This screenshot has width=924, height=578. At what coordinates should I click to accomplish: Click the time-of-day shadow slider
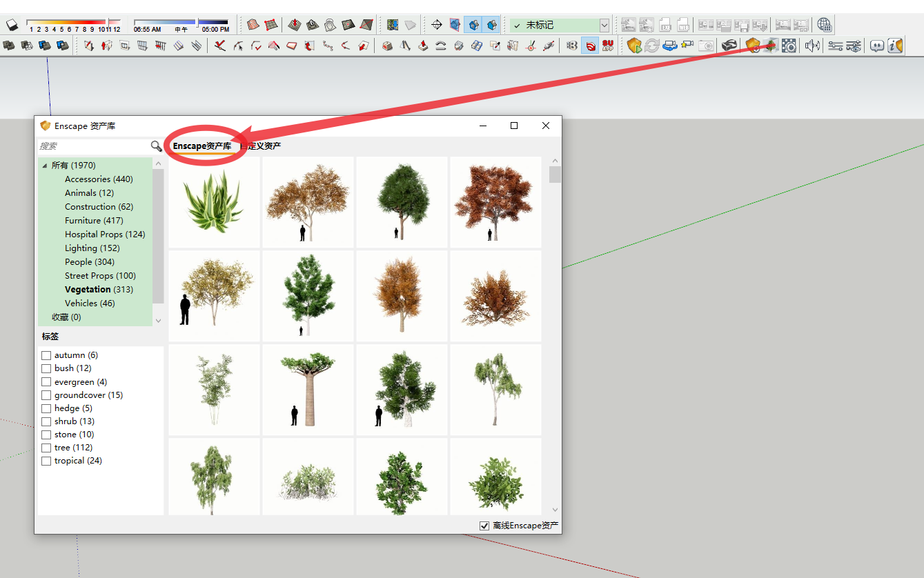[x=181, y=22]
